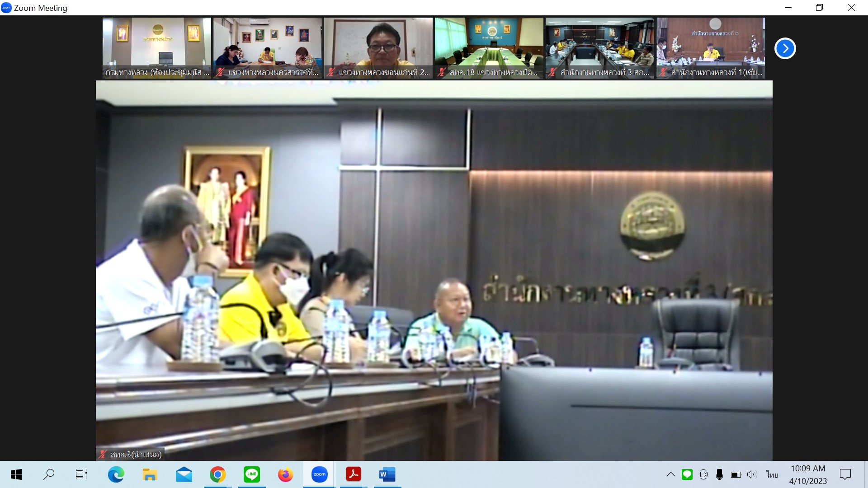Image resolution: width=868 pixels, height=488 pixels.
Task: Click microphone-in-use tray icon
Action: click(x=719, y=474)
